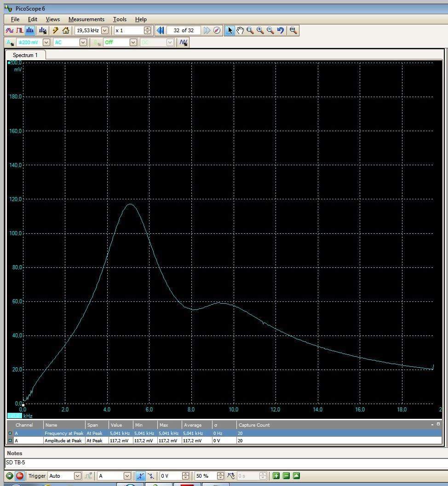Open the 19,53 kHz frequency range dropdown
This screenshot has width=448, height=486.
click(x=104, y=30)
